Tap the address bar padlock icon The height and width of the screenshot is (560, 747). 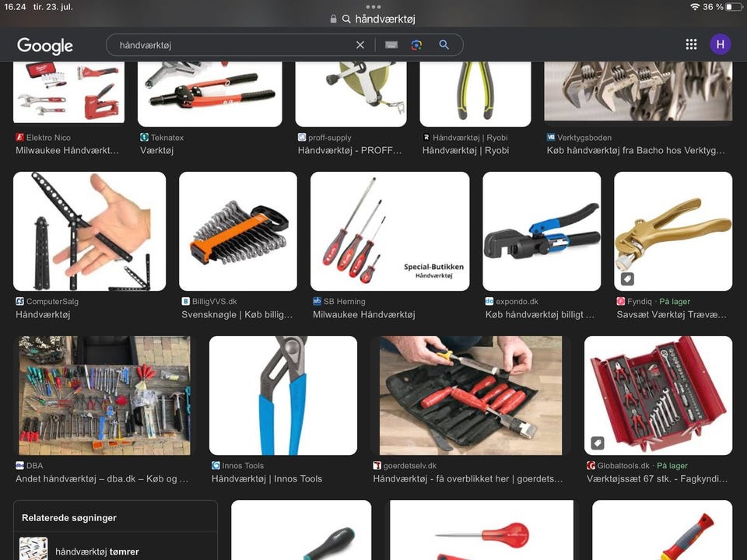pyautogui.click(x=334, y=19)
